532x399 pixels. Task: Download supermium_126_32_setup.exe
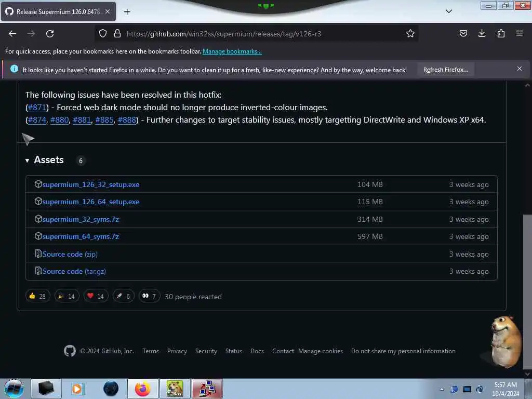point(90,184)
